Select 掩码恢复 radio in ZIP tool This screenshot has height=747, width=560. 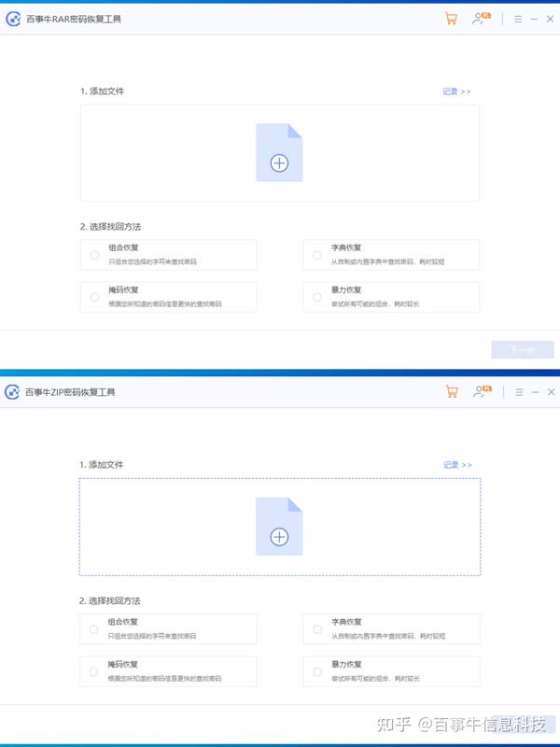[94, 671]
